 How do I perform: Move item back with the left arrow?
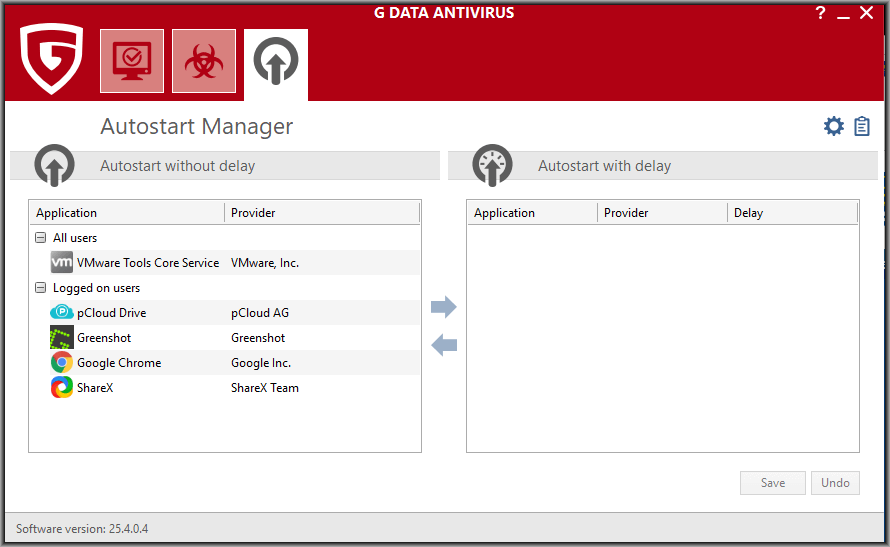coord(443,345)
